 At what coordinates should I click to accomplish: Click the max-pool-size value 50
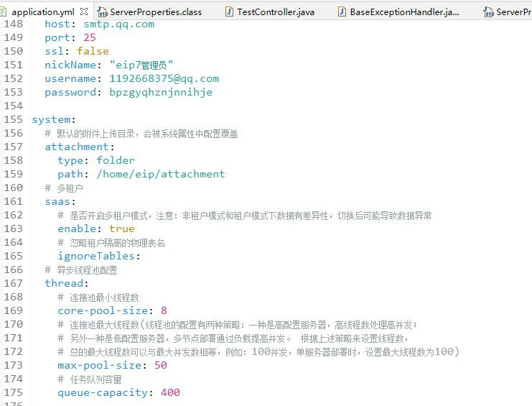click(x=161, y=365)
